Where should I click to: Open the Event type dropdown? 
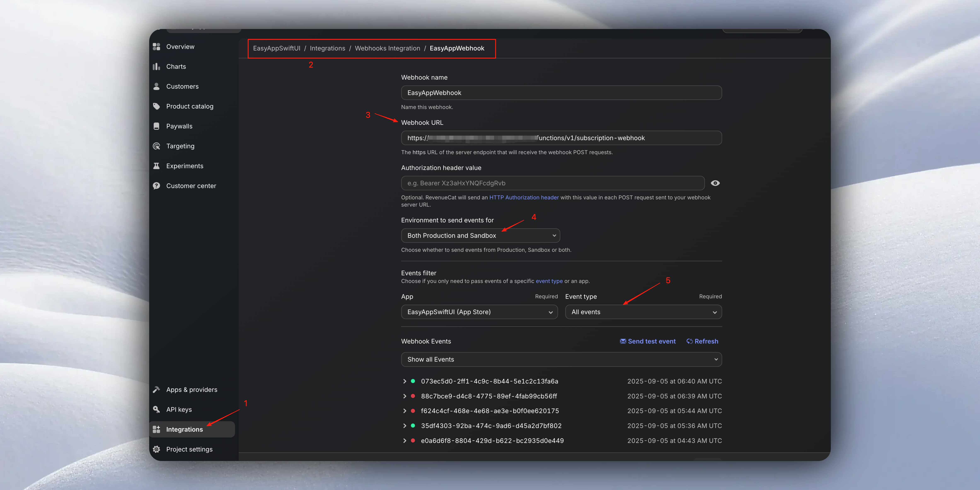pos(643,312)
